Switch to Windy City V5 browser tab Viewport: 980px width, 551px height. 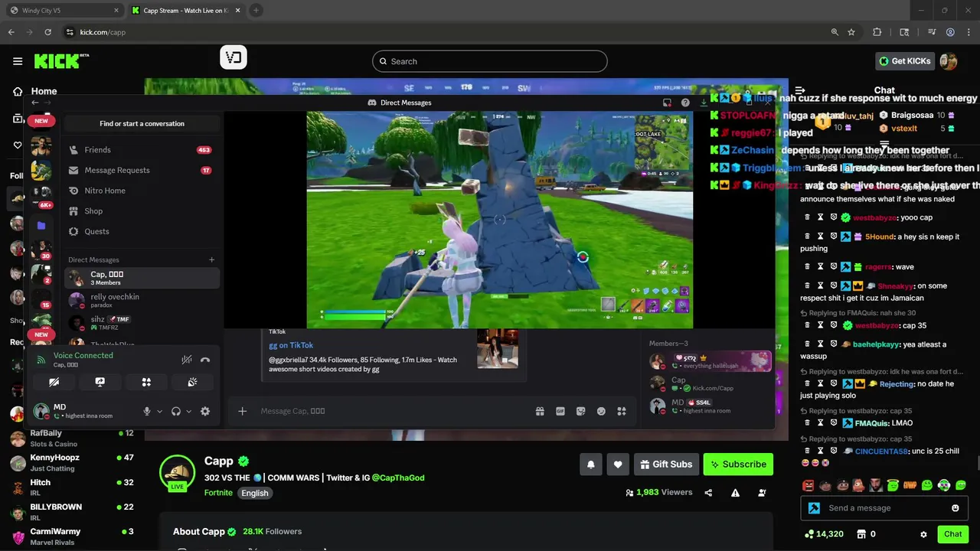pyautogui.click(x=64, y=11)
